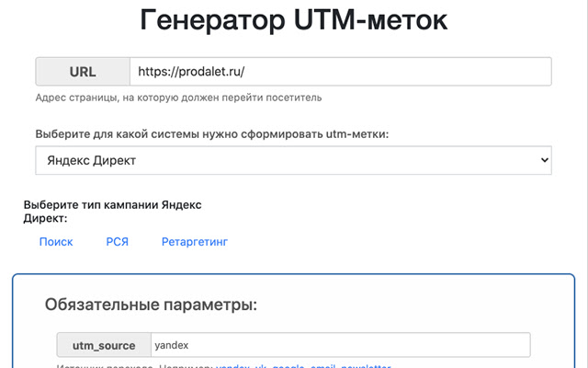Click the label about выбор системы utm-метки
Screen dimensions: 588x368
coord(212,134)
